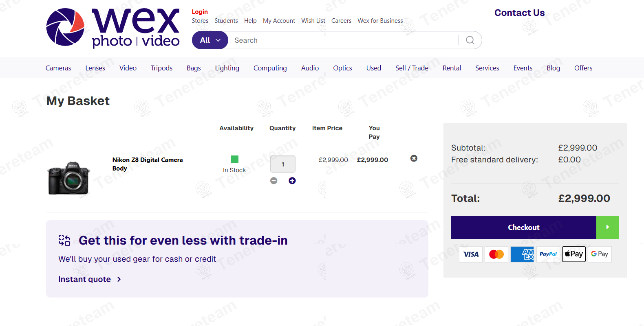
Task: Click the Quantity column header
Action: 282,128
